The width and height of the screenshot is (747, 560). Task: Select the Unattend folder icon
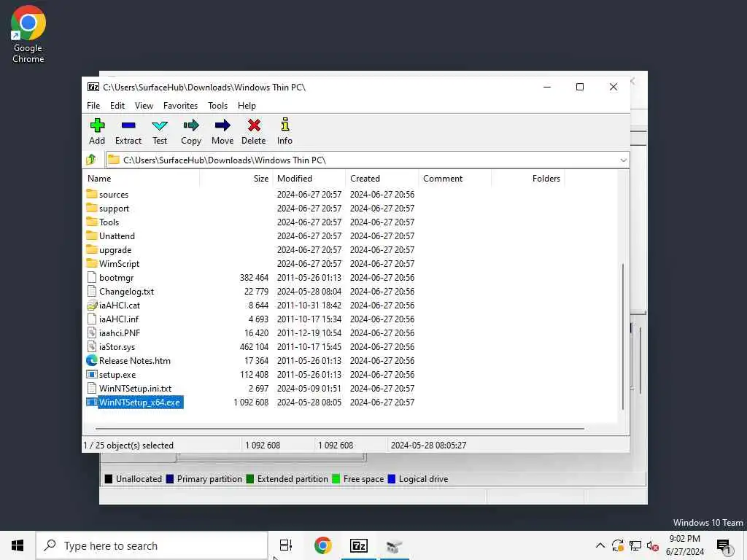coord(92,236)
